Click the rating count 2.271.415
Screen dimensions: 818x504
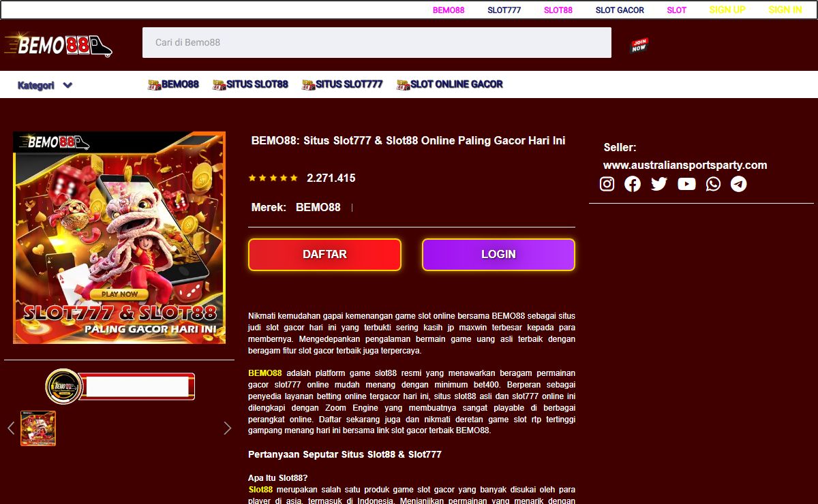point(331,178)
